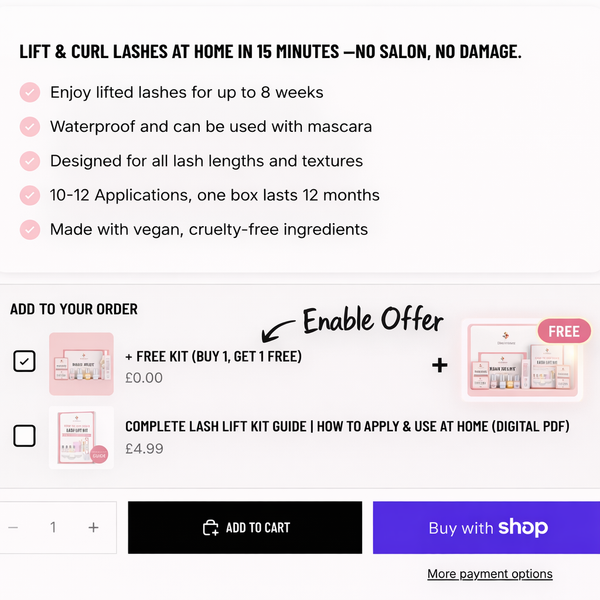
Task: Click Buy with Shop button
Action: point(487,527)
